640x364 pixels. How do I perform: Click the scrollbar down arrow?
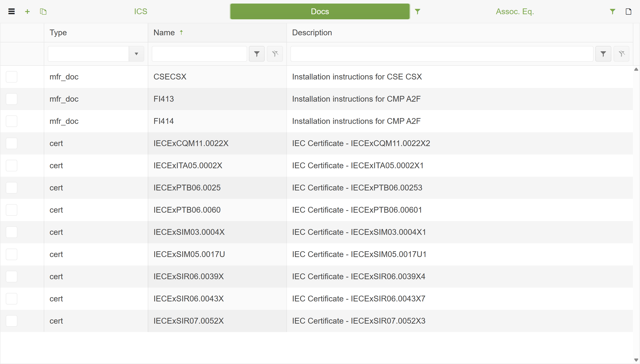(x=636, y=360)
